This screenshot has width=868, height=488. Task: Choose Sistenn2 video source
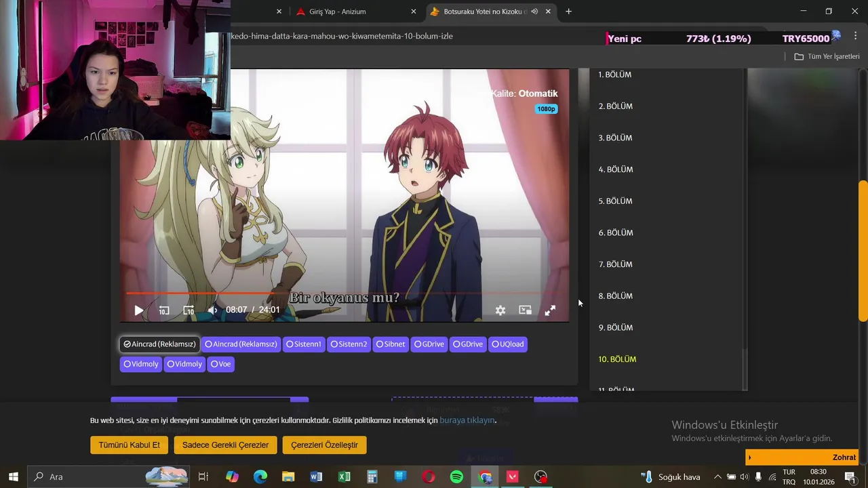tap(349, 344)
